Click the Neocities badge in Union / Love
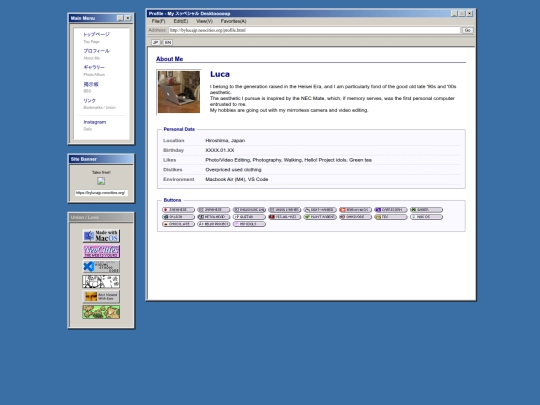Viewport: 540px width, 405px height. (x=101, y=251)
